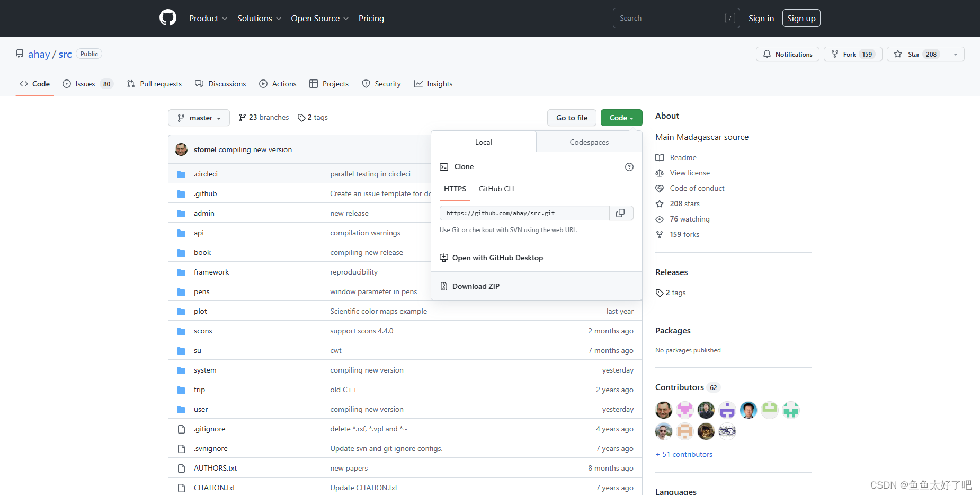Image resolution: width=980 pixels, height=495 pixels.
Task: Click the terminal Clone icon
Action: click(x=444, y=167)
